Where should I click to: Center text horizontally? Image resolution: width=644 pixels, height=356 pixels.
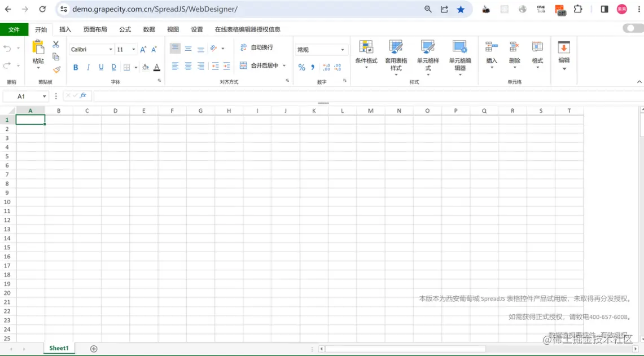coord(188,65)
